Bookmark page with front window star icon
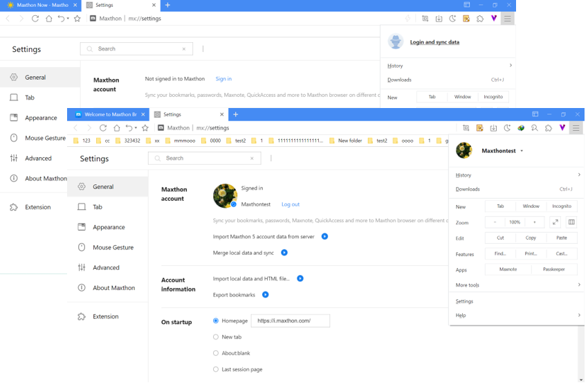 click(x=145, y=128)
